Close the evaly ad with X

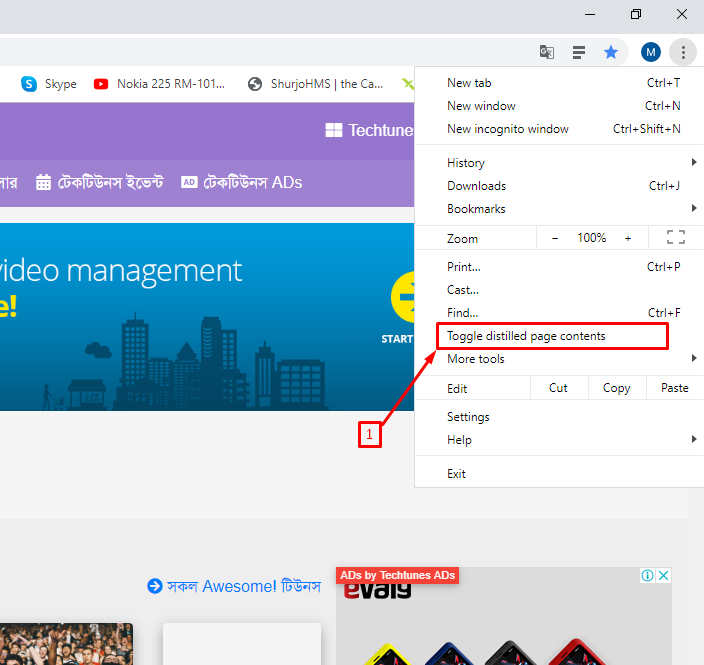point(664,575)
